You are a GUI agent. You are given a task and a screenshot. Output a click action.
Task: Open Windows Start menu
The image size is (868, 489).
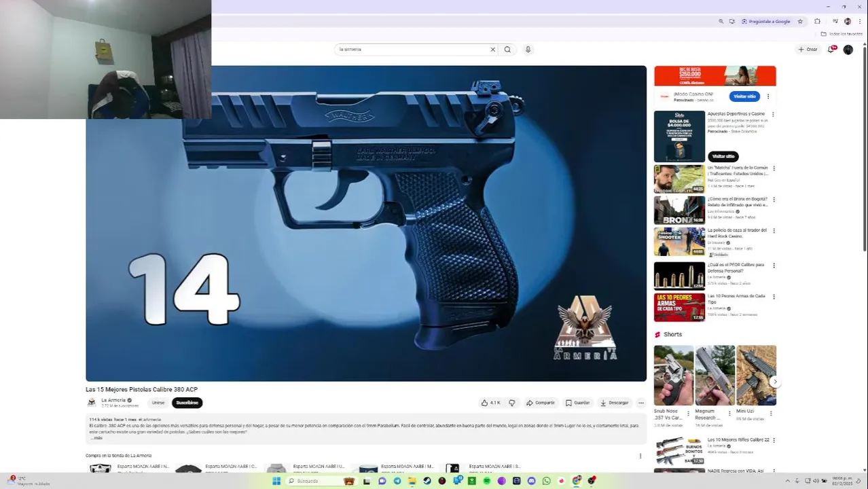click(x=276, y=481)
